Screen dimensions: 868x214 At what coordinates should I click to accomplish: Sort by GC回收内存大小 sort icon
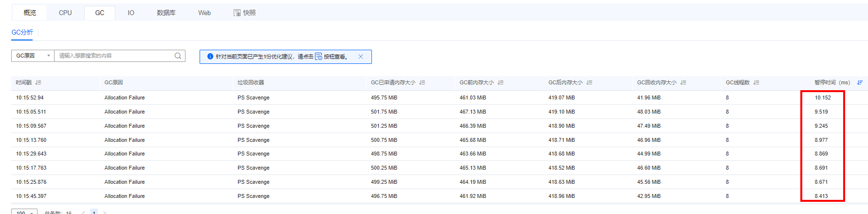pyautogui.click(x=683, y=83)
